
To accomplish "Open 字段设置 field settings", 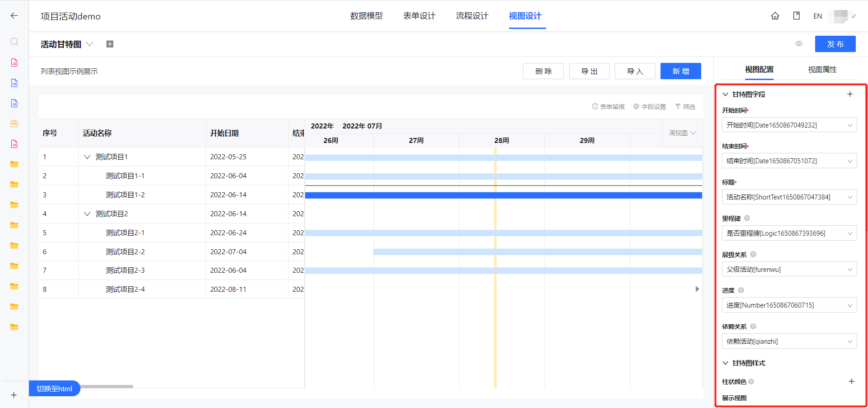I will 650,107.
